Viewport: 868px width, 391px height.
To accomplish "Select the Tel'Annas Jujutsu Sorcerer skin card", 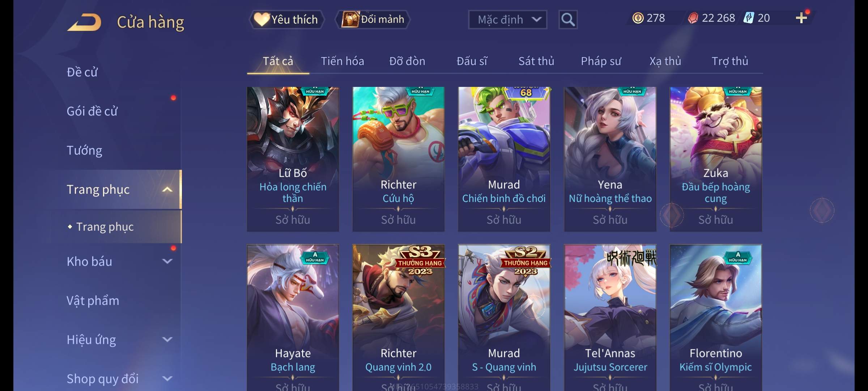I will (x=610, y=318).
